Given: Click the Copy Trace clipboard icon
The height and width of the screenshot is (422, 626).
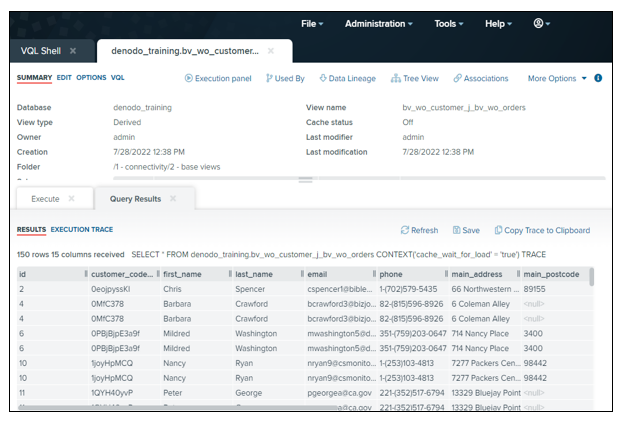Looking at the screenshot, I should pyautogui.click(x=498, y=230).
